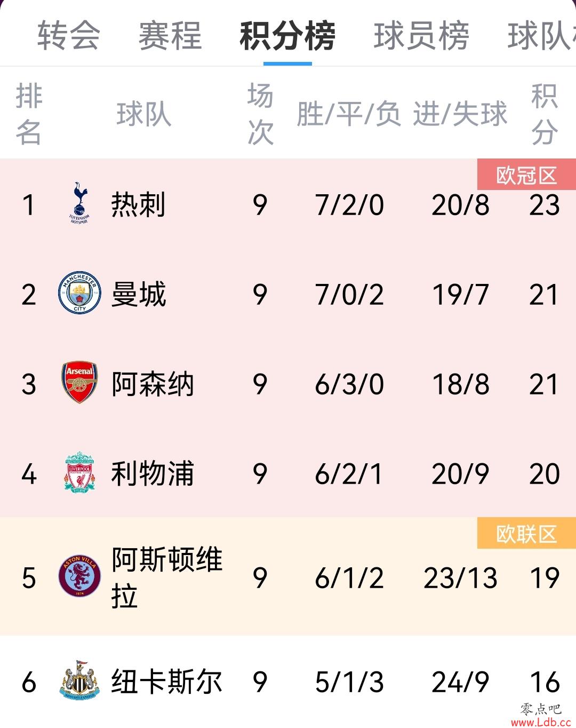Open team name 阿森纳
The image size is (576, 728).
pyautogui.click(x=153, y=384)
